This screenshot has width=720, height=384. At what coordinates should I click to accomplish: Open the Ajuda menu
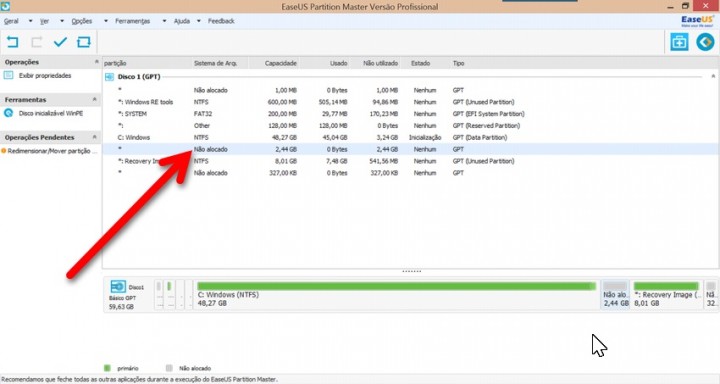pos(182,21)
